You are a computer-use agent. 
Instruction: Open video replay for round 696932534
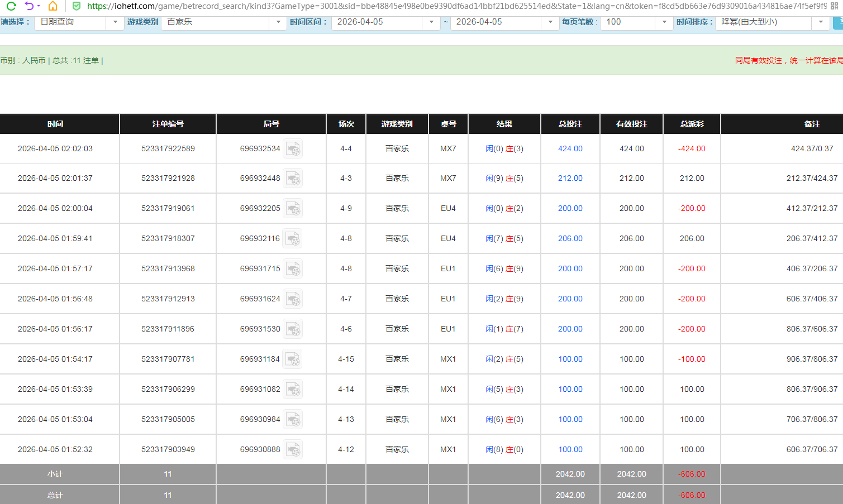pyautogui.click(x=293, y=149)
